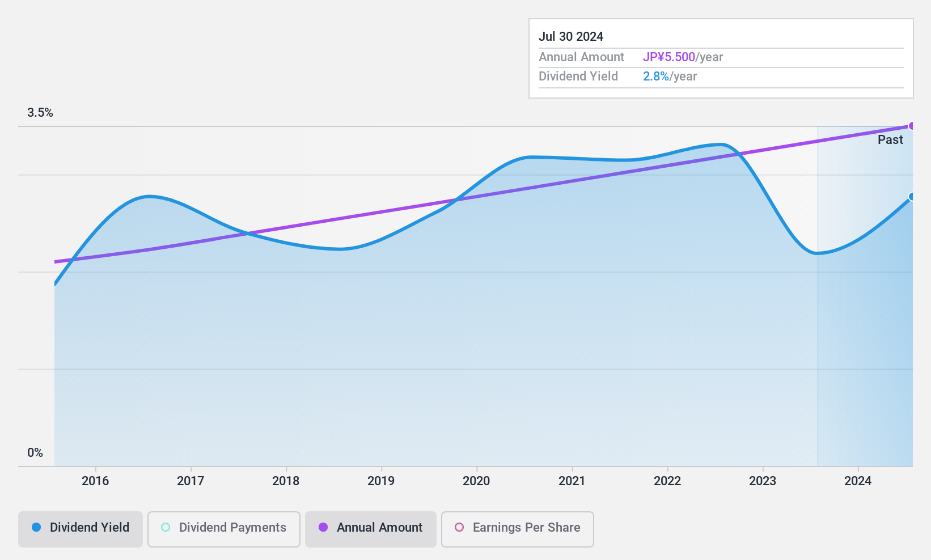Click the 2022 x-axis label
The height and width of the screenshot is (560, 931).
667,481
